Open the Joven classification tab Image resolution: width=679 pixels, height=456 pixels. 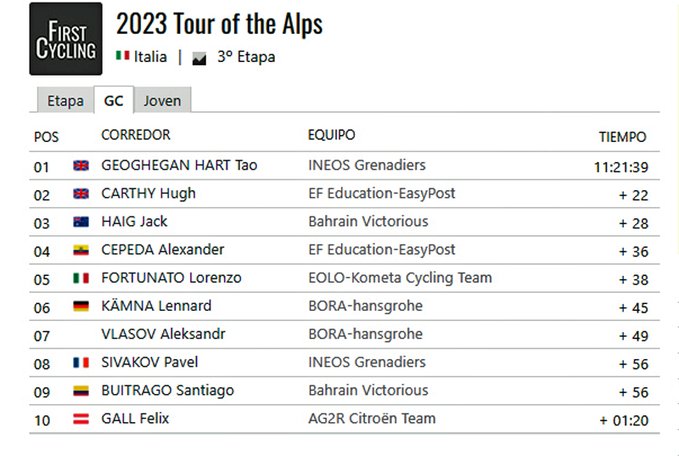[161, 101]
